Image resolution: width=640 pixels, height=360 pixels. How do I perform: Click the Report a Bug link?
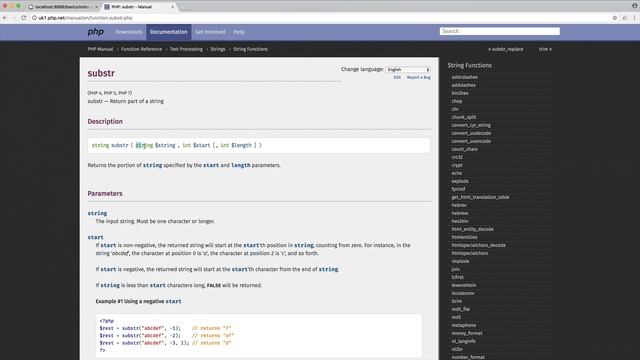click(x=419, y=77)
